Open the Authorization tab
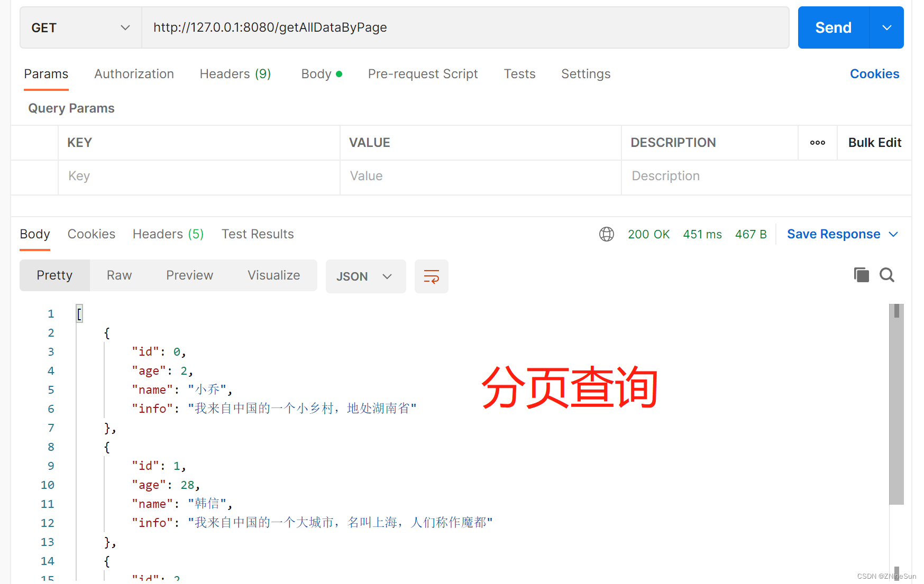 click(x=134, y=74)
